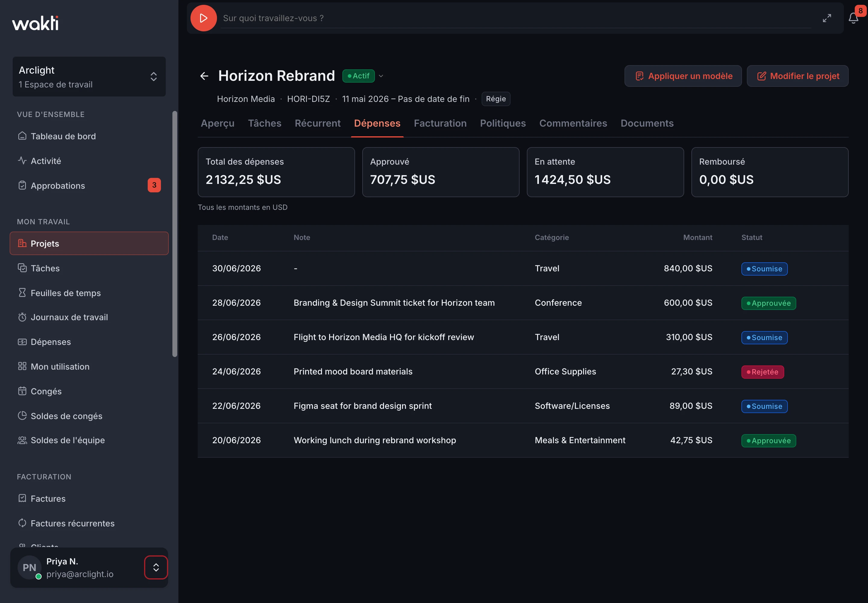Click the Mon utilisation grid icon
Screen dimensions: 868x603
point(22,366)
